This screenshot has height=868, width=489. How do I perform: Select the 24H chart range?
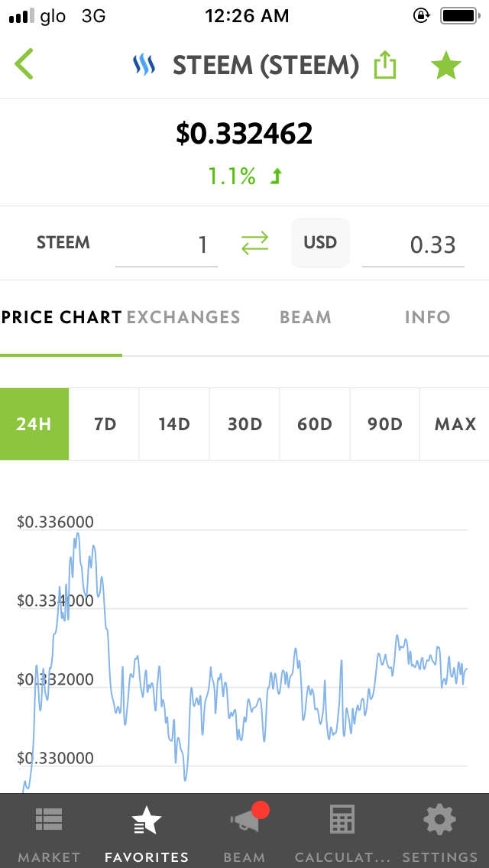coord(34,424)
